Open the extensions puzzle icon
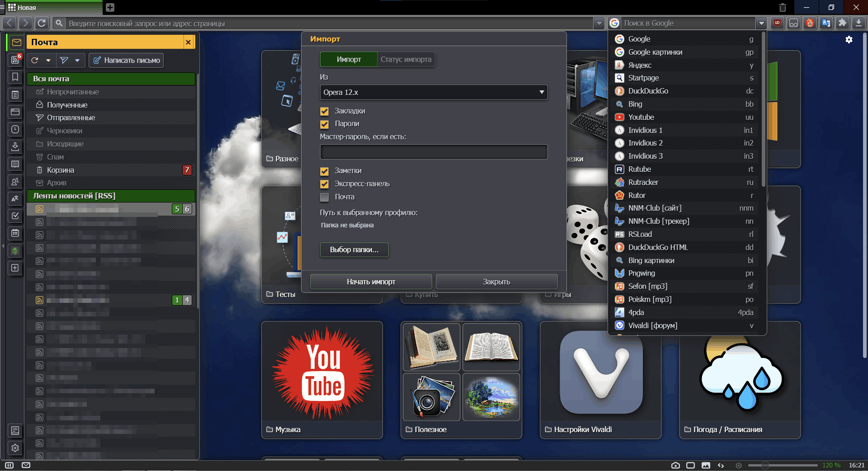The width and height of the screenshot is (868, 471). 842,23
